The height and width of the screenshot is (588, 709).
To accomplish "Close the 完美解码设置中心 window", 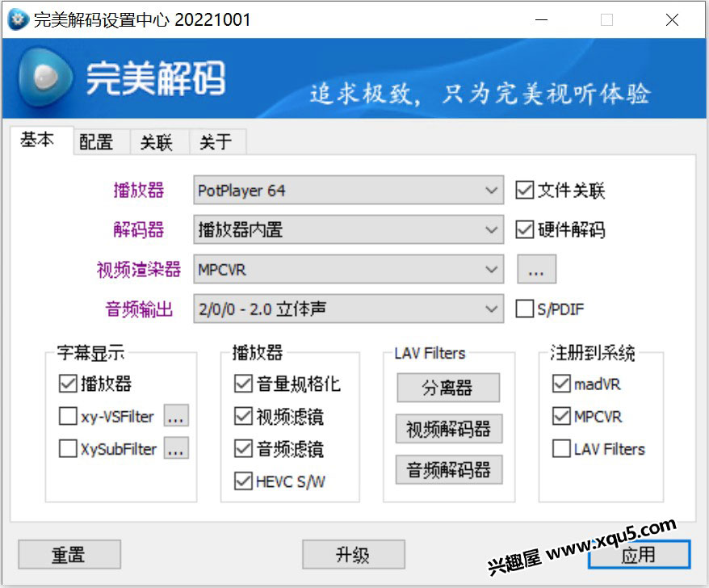I will point(672,20).
